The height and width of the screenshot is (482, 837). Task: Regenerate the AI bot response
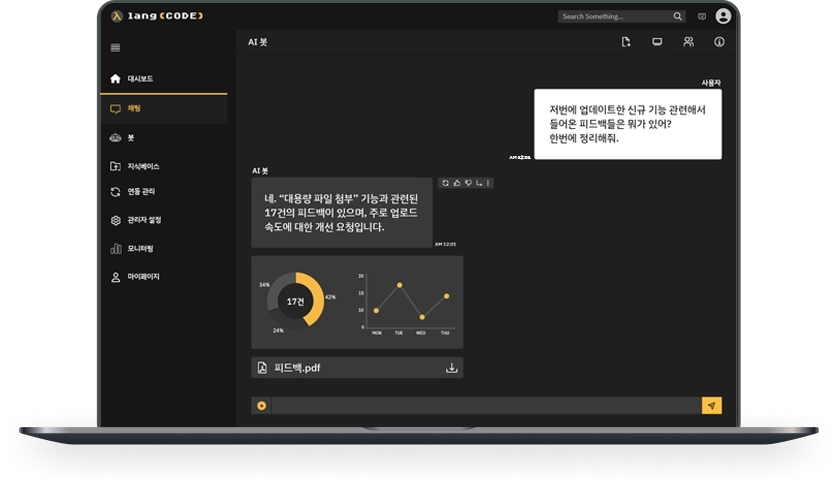445,183
